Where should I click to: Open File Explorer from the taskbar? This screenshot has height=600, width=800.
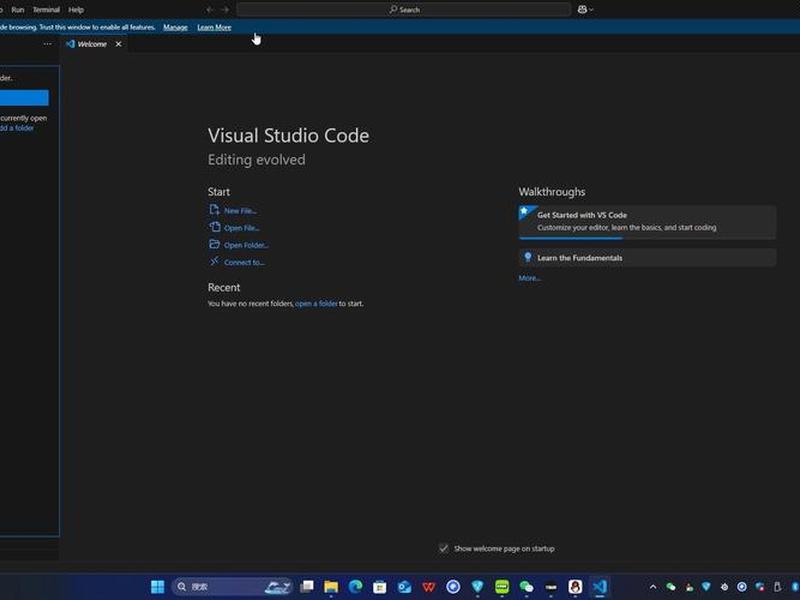(331, 587)
